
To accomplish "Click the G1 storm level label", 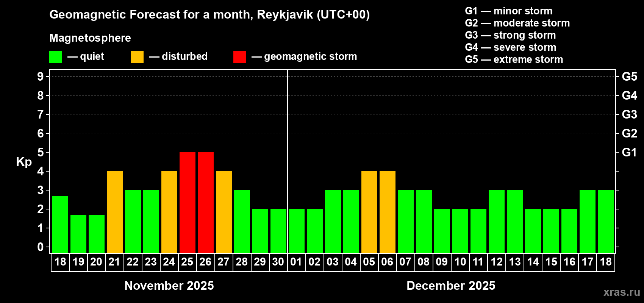I will [629, 152].
